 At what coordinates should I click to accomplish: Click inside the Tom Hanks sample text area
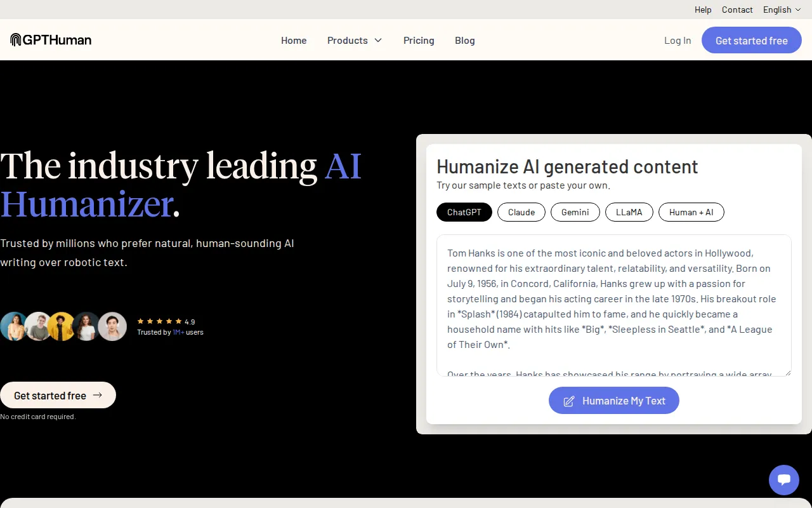coord(614,305)
